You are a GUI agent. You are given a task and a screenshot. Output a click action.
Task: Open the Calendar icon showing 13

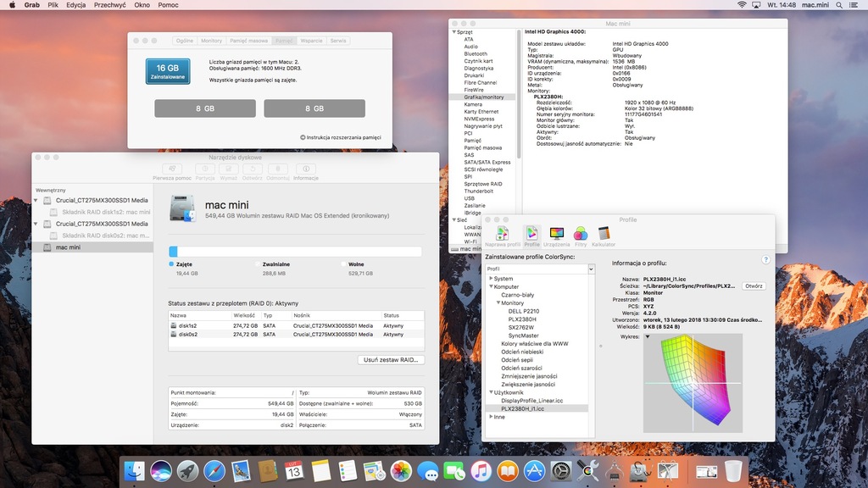click(294, 471)
